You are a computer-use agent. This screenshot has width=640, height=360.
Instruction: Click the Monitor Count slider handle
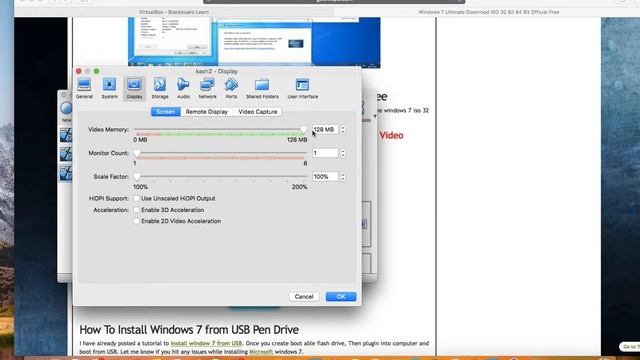coord(137,153)
